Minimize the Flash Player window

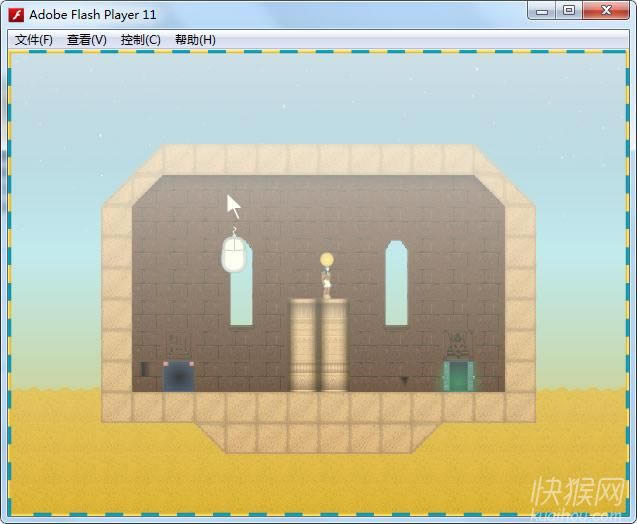point(541,11)
